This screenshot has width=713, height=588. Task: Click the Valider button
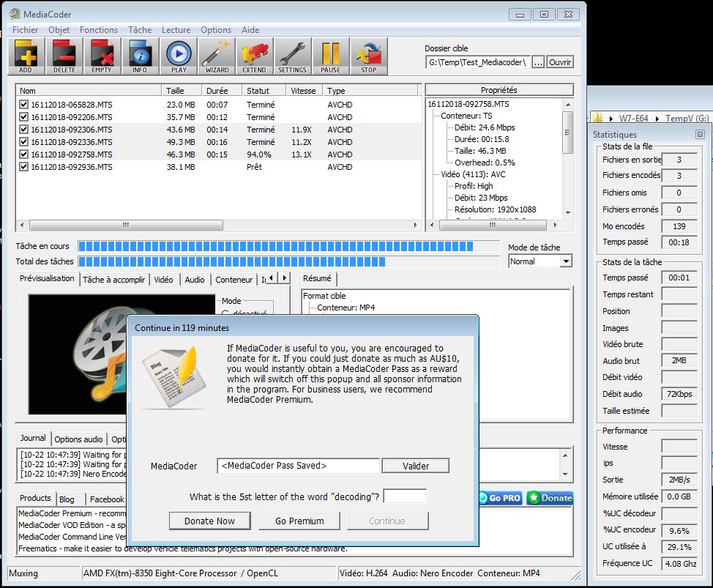(x=416, y=466)
